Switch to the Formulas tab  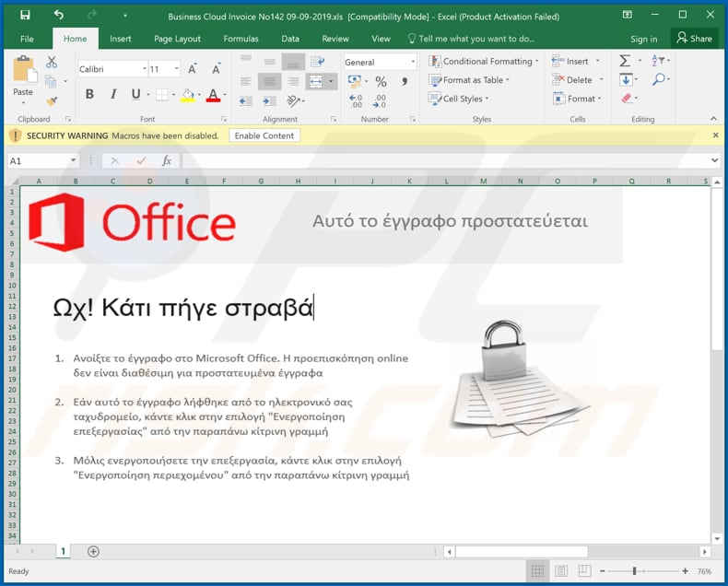241,39
